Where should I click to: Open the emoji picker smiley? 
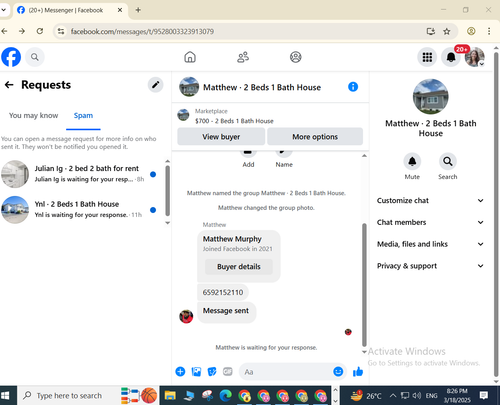point(338,371)
